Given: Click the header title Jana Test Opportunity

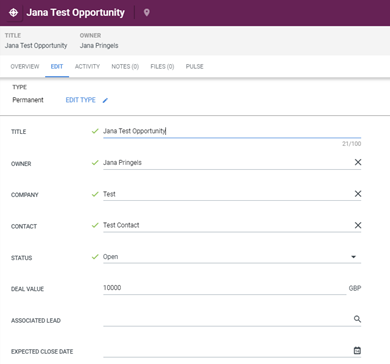Looking at the screenshot, I should point(76,13).
